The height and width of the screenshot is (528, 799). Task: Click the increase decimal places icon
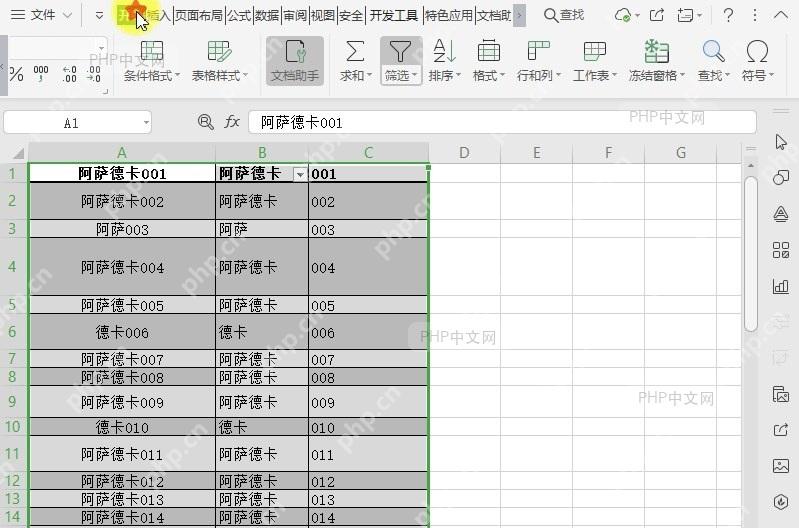coord(69,74)
